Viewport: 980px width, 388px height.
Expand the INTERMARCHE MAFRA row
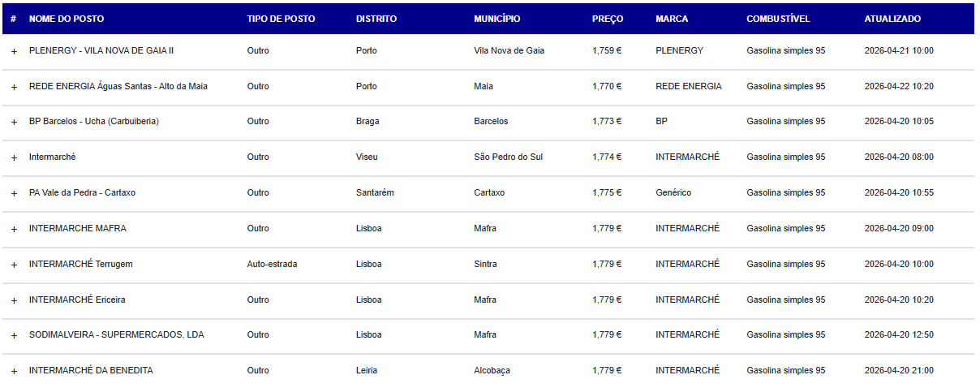[14, 229]
